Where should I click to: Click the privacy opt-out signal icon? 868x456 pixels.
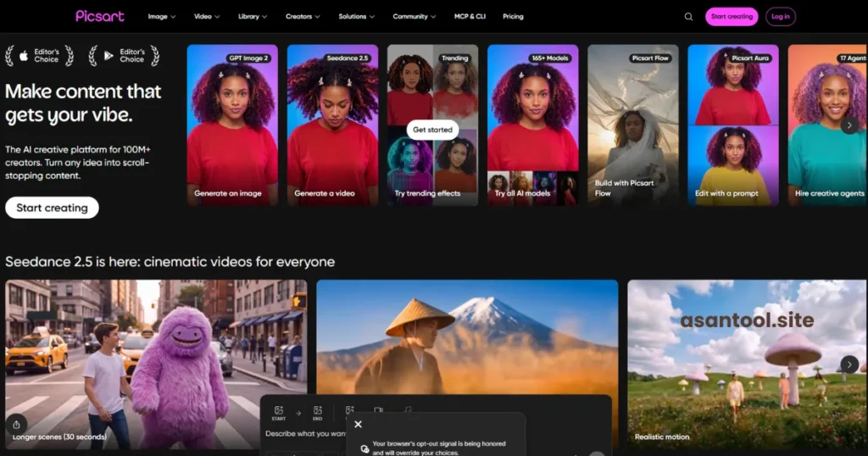[x=364, y=449]
